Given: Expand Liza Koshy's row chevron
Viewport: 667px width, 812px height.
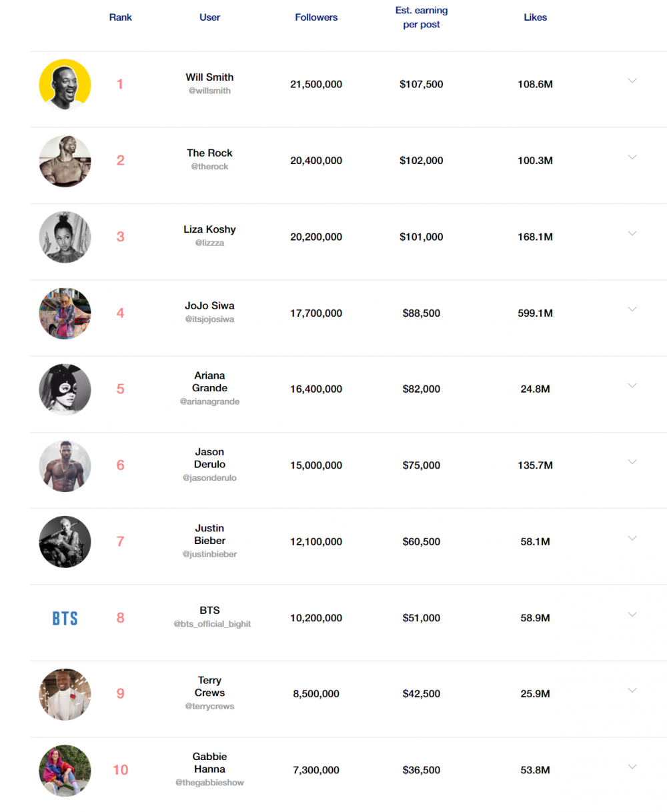Looking at the screenshot, I should click(632, 233).
